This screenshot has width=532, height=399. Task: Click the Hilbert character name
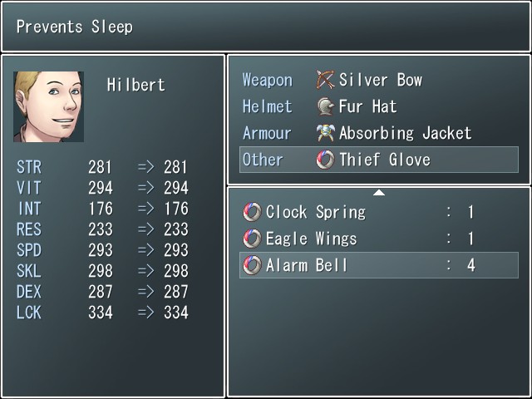[x=136, y=85]
